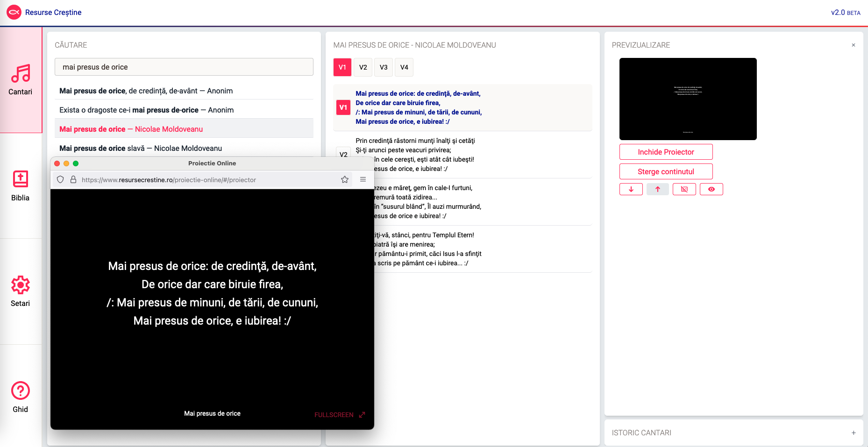Screen dimensions: 868x447
Task: Select result 'Mai presus de orice slavă'
Action: (x=184, y=148)
